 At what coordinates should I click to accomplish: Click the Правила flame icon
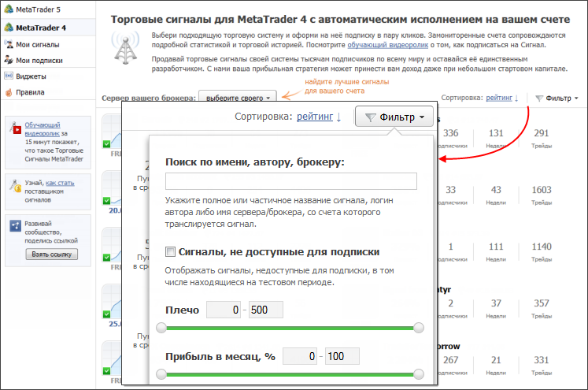tap(9, 92)
